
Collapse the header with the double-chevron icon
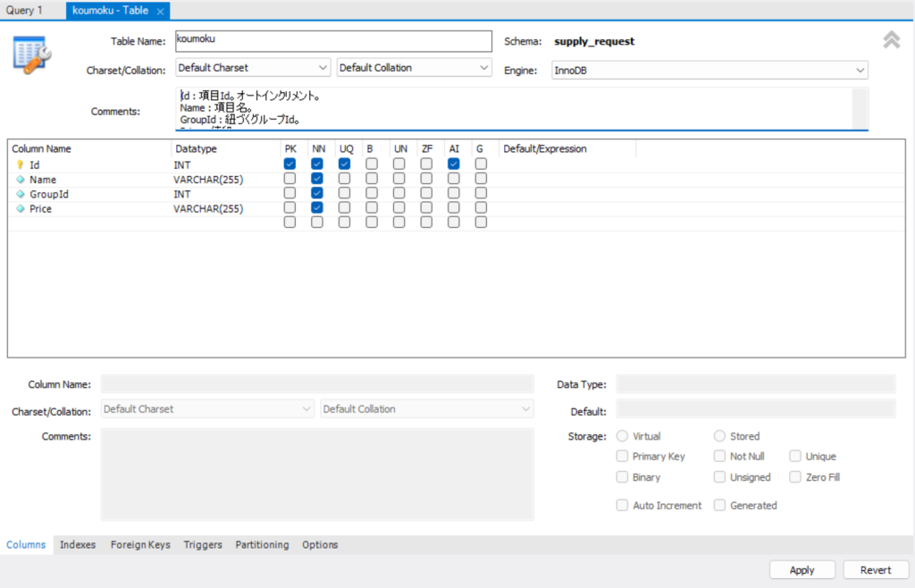point(891,40)
